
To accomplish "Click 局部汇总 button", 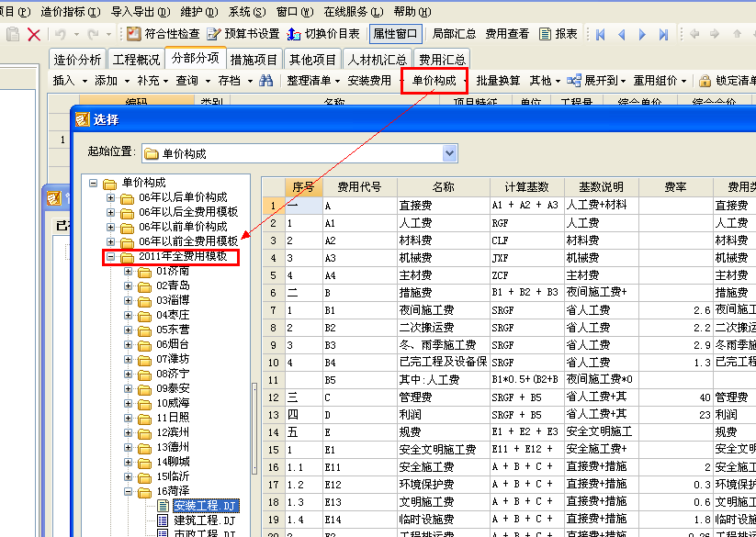I will (454, 34).
